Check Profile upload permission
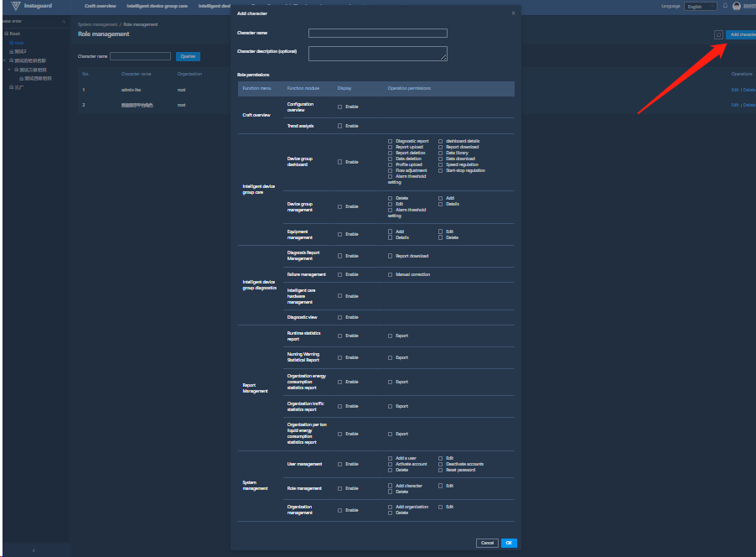The height and width of the screenshot is (557, 756). [x=390, y=164]
